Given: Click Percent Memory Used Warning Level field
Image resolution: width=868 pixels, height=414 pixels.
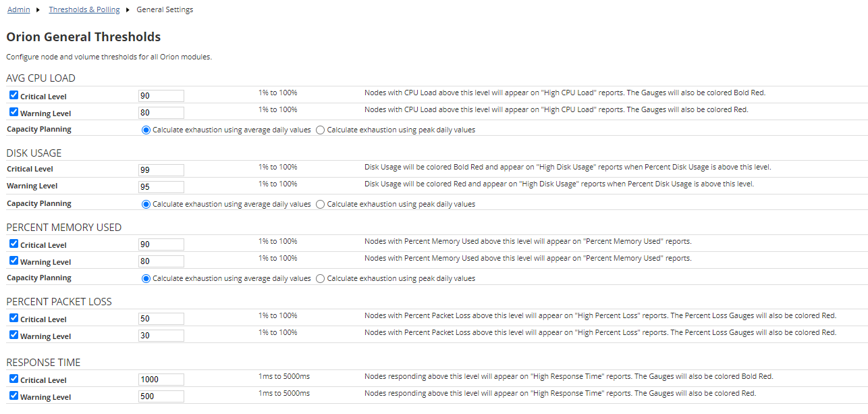Looking at the screenshot, I should pos(161,261).
